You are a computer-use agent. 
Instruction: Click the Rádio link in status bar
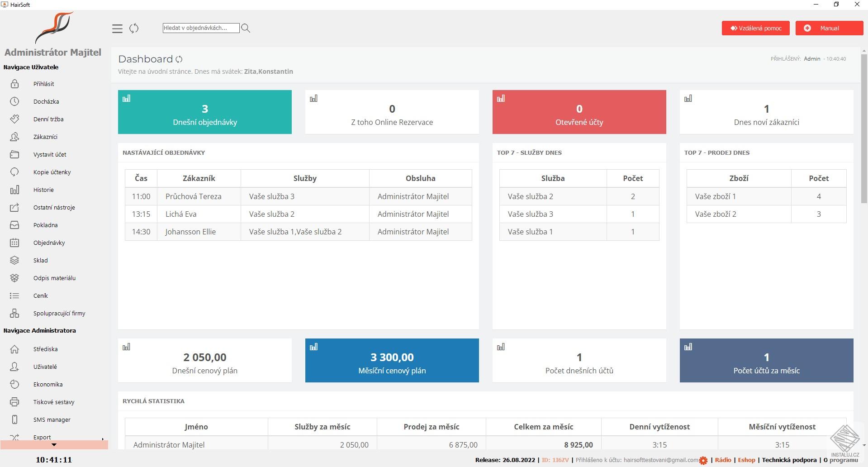(x=723, y=460)
